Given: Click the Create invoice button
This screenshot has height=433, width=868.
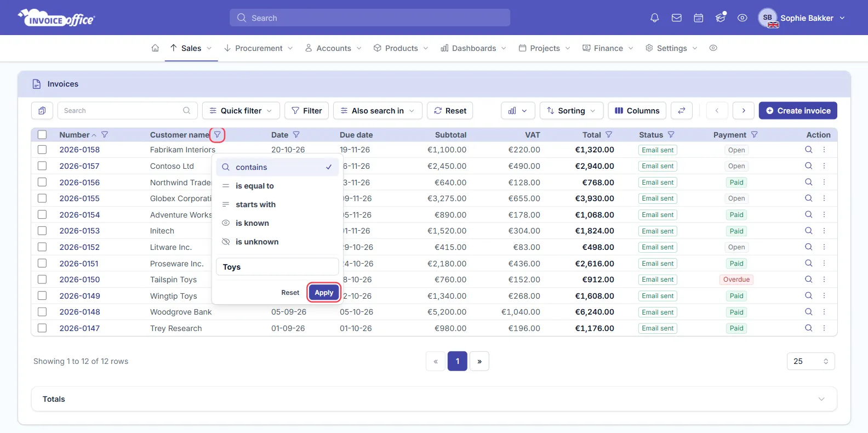Looking at the screenshot, I should pos(798,111).
